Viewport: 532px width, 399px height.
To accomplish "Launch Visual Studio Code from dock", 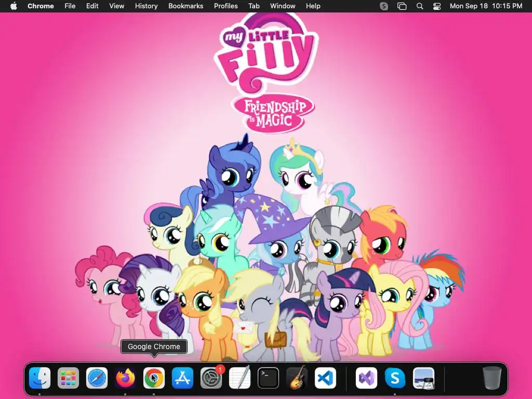I will (325, 378).
